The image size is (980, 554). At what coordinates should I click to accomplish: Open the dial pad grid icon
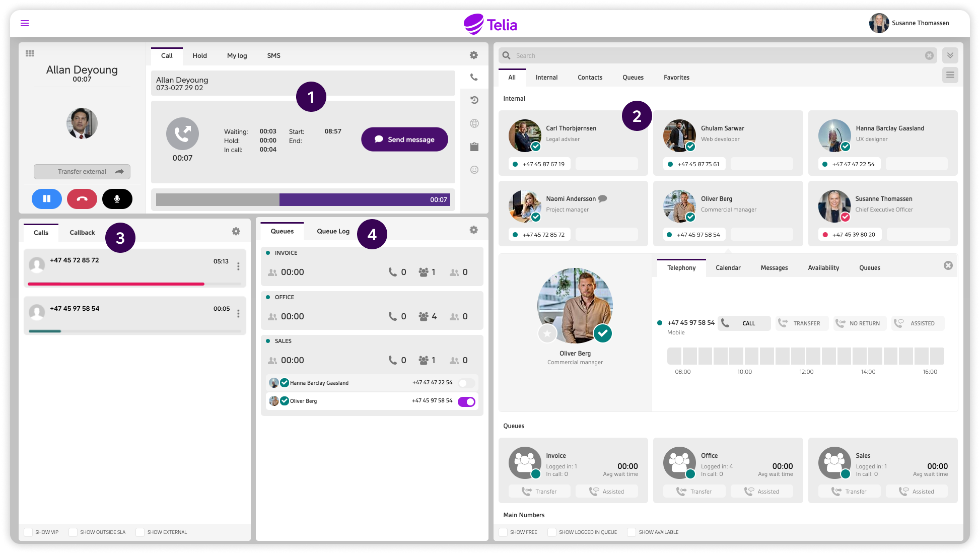point(30,53)
